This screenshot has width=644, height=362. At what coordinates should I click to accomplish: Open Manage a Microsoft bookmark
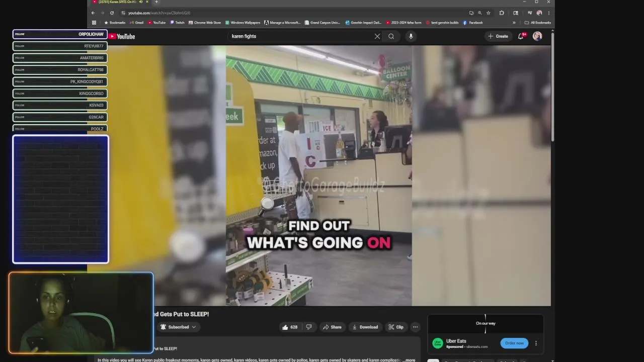[282, 23]
